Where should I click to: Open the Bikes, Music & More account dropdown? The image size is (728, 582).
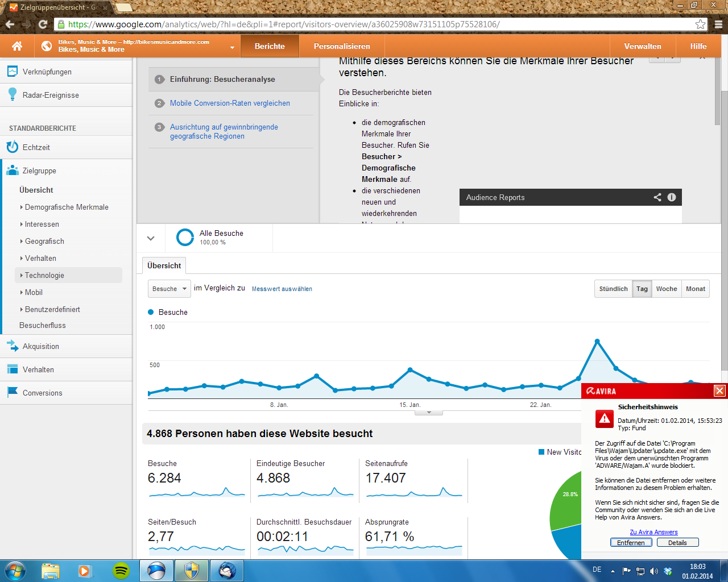click(x=232, y=47)
